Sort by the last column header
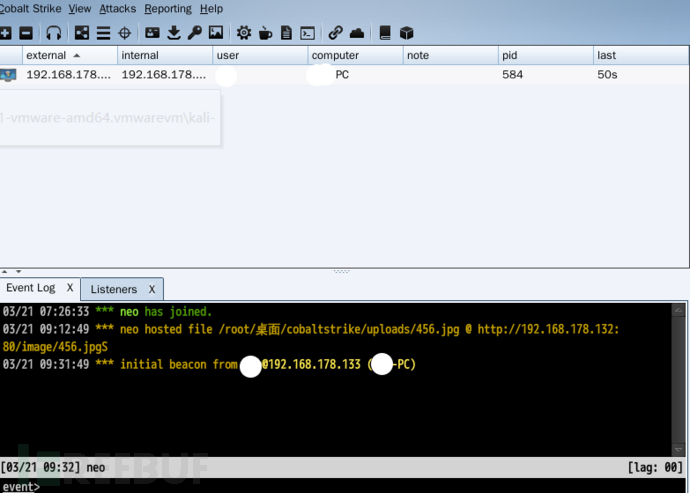Screen dimensions: 690x493 point(641,55)
